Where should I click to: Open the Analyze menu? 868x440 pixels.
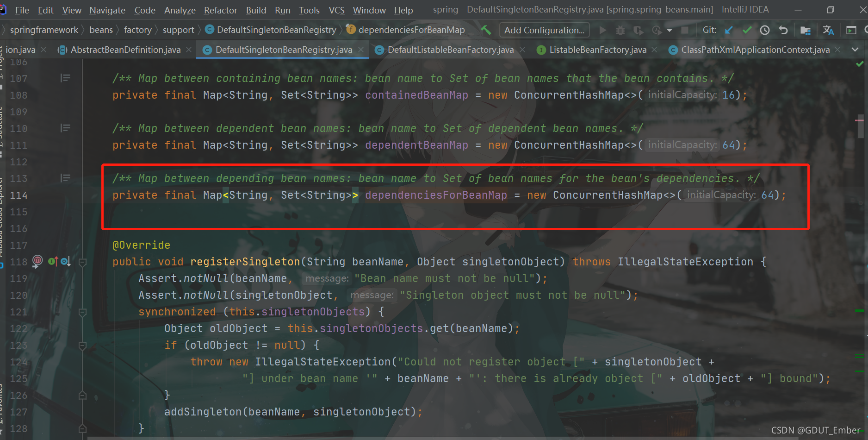180,10
